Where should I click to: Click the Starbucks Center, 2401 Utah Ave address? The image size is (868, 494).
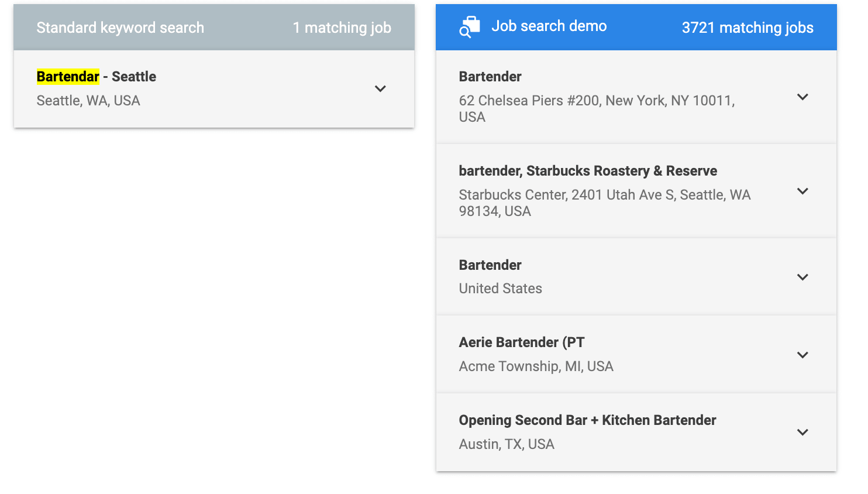[604, 195]
